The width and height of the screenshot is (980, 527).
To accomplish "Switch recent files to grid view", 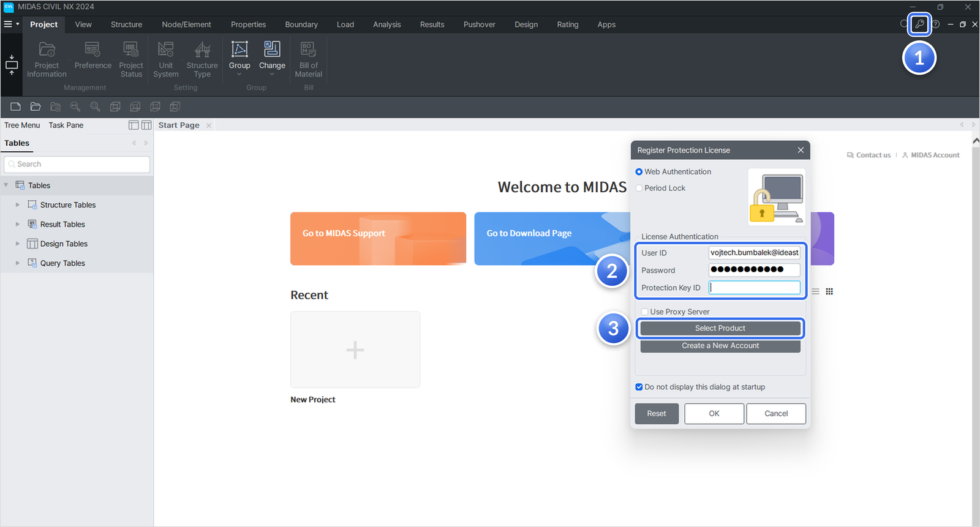I will (x=829, y=291).
